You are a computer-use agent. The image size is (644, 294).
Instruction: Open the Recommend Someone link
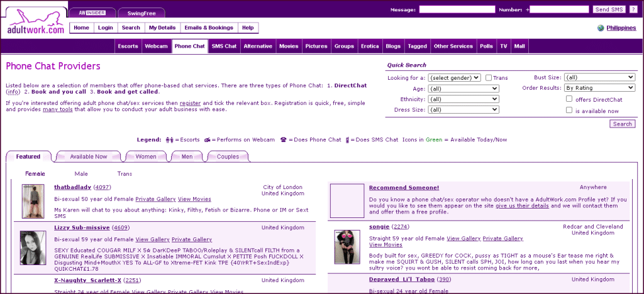404,188
